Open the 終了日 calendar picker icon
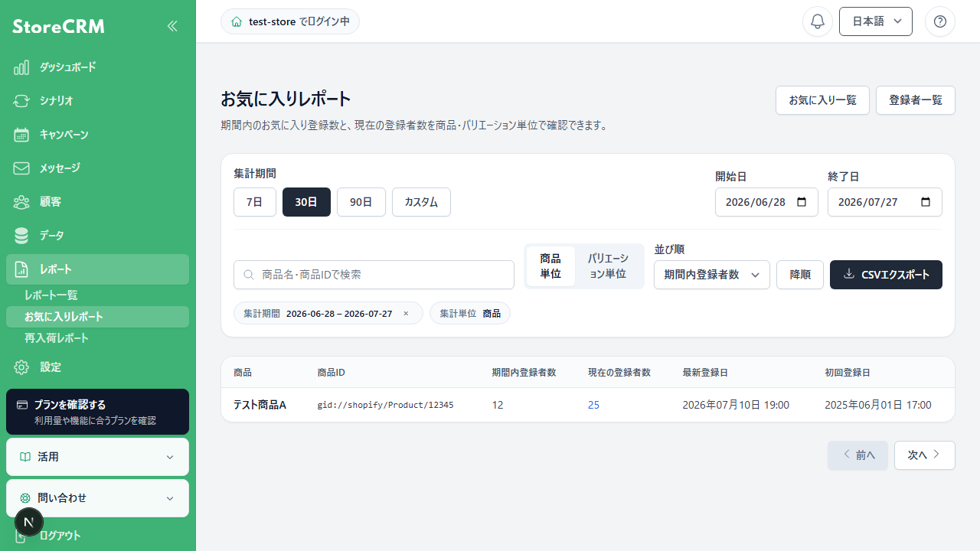This screenshot has width=980, height=551. click(926, 202)
